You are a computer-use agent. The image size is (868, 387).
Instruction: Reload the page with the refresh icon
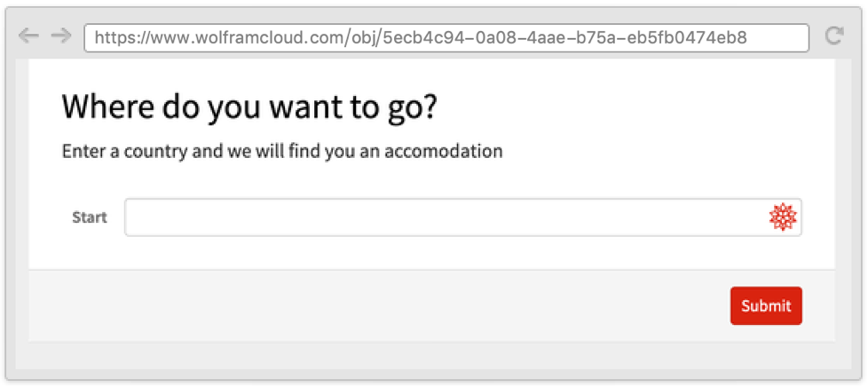[x=833, y=36]
